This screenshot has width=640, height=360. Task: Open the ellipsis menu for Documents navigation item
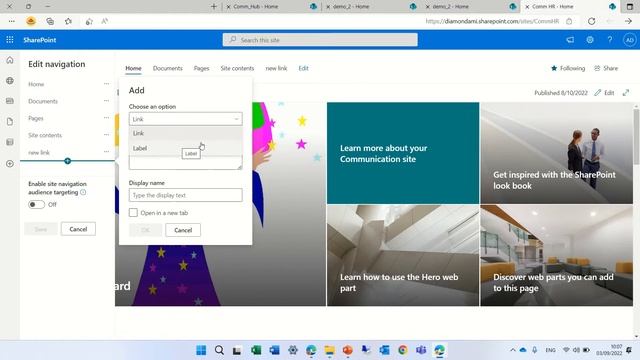click(x=107, y=101)
